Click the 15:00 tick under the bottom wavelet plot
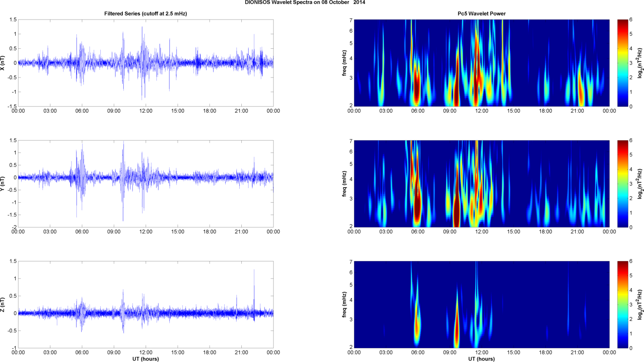This screenshot has width=644, height=362. (514, 353)
